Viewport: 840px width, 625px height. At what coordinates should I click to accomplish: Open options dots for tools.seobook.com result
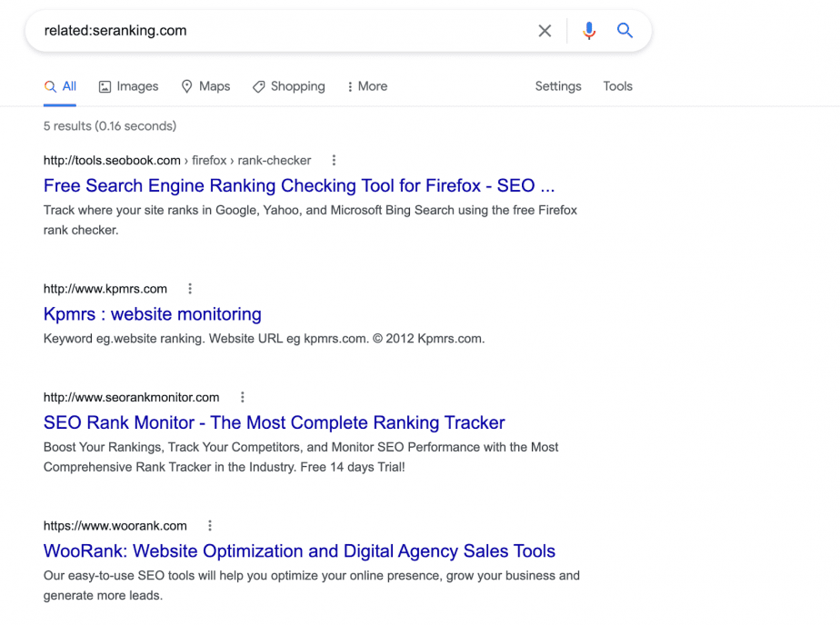pyautogui.click(x=334, y=160)
